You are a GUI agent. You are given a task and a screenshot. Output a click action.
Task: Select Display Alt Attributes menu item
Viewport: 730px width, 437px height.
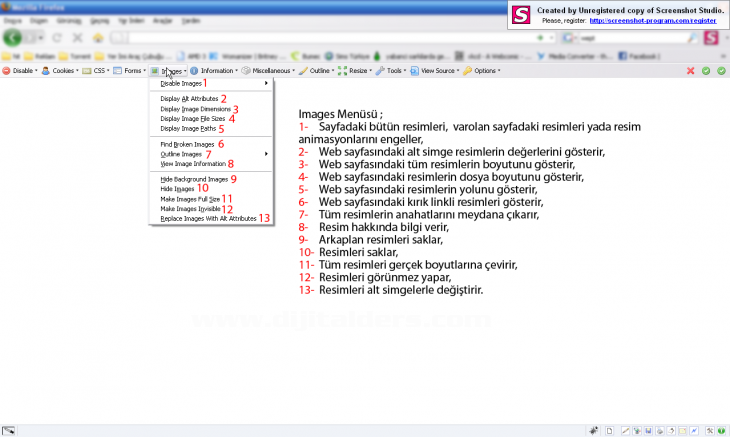[189, 99]
